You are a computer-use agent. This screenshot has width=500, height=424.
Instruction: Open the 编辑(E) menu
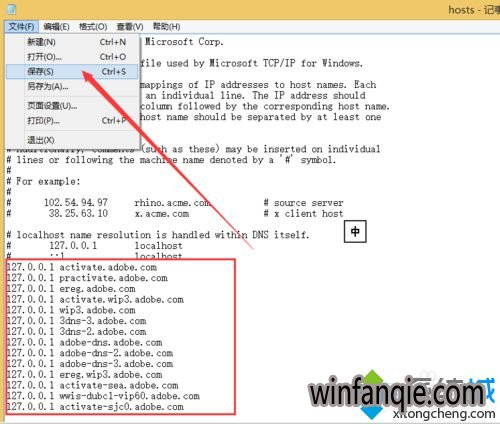point(56,27)
